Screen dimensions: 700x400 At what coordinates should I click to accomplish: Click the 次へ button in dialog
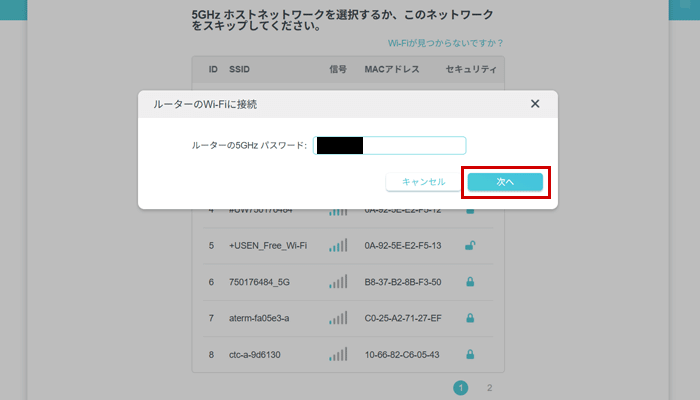pos(505,182)
